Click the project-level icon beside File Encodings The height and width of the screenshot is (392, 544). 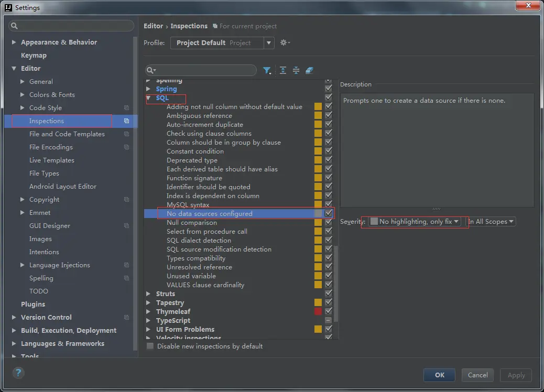tap(127, 147)
